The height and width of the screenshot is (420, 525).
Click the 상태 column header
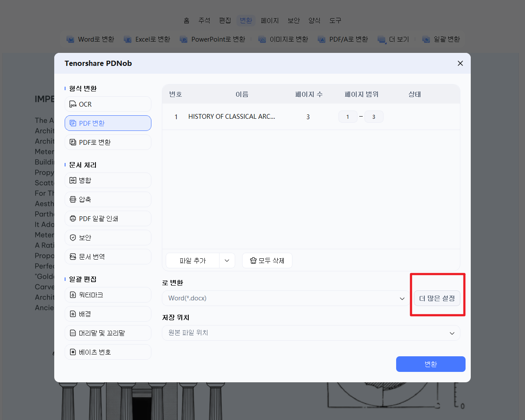(x=415, y=94)
